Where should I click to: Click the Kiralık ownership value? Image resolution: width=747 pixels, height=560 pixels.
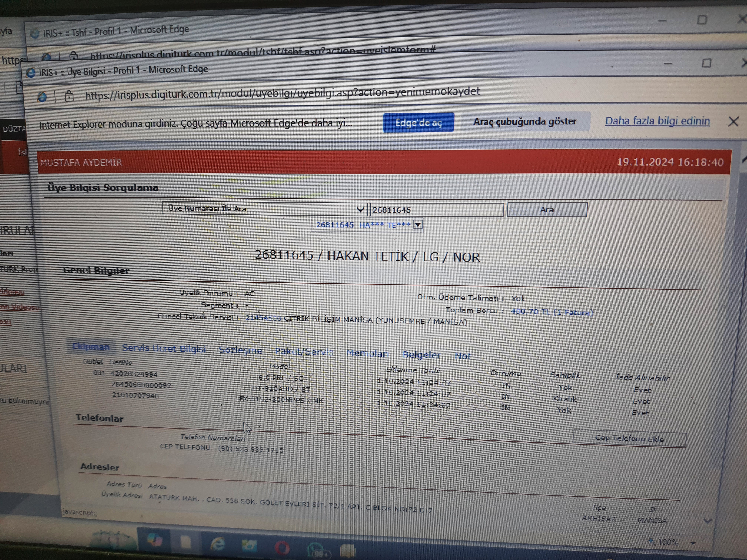[x=565, y=399]
